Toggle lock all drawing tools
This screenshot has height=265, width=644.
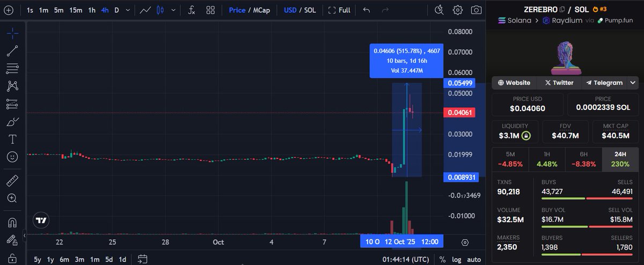point(12,259)
